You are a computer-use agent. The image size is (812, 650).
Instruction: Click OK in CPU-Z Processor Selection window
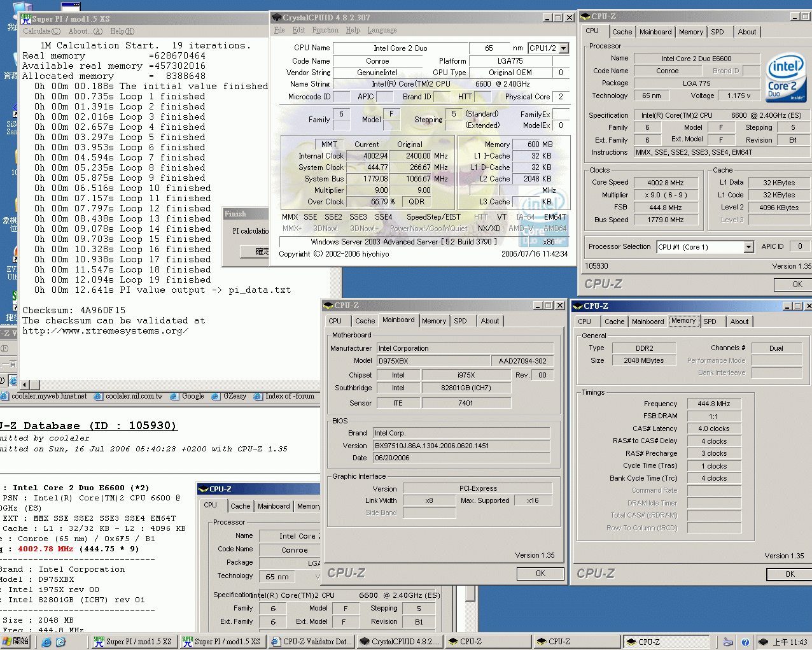tap(792, 285)
